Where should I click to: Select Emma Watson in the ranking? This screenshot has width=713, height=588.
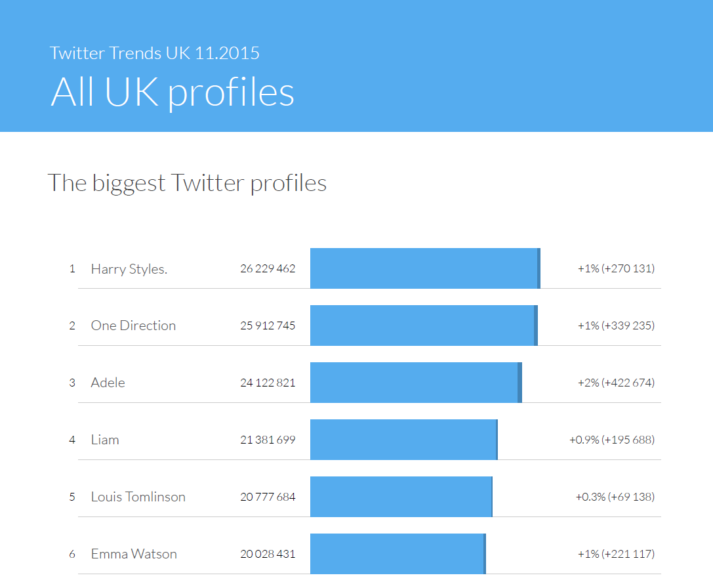click(x=134, y=555)
